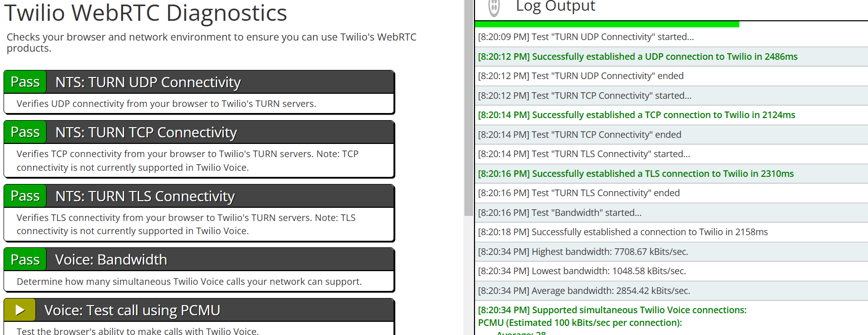Select log line Supported simultaneous Twilio Voice connections

(x=612, y=310)
